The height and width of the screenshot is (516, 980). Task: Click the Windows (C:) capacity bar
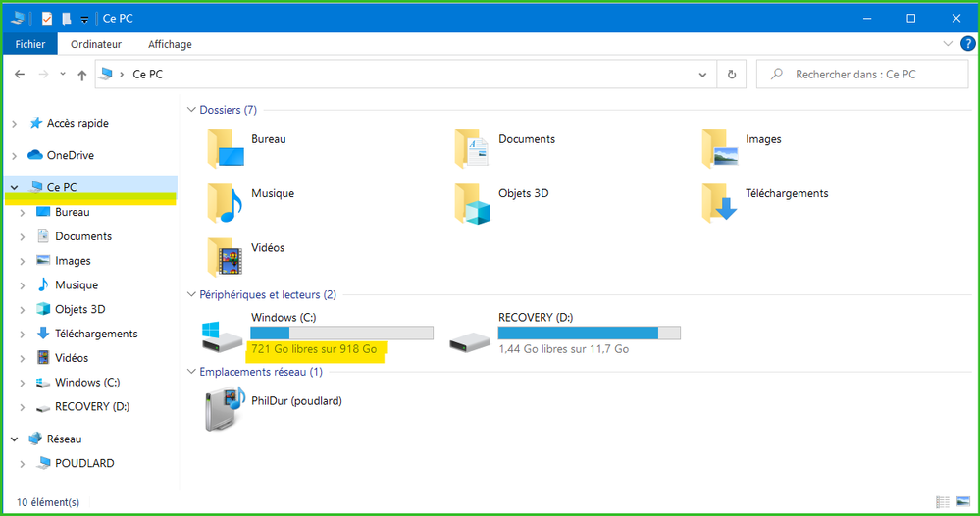[342, 333]
